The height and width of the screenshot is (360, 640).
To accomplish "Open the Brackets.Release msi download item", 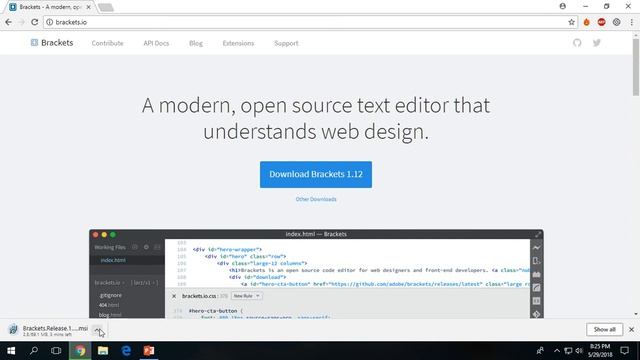I will click(49, 330).
